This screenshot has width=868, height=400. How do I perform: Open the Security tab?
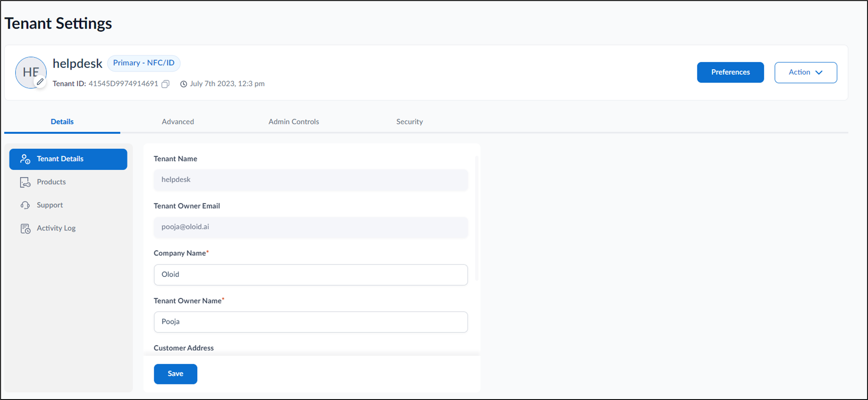(x=409, y=122)
